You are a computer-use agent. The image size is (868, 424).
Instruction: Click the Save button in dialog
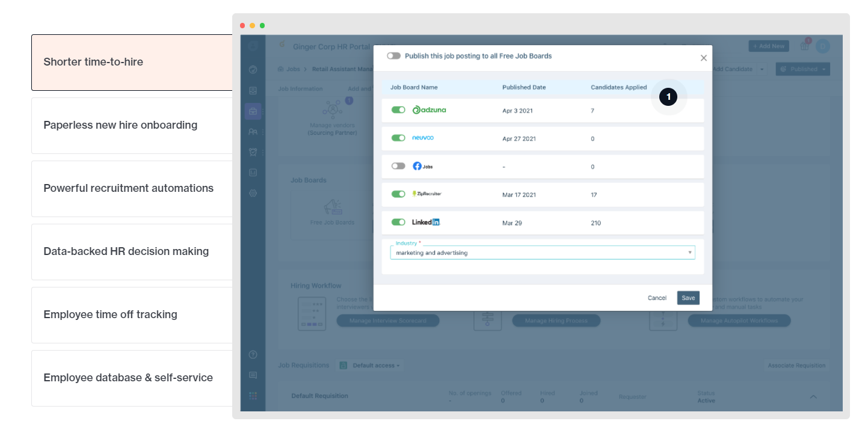[688, 298]
